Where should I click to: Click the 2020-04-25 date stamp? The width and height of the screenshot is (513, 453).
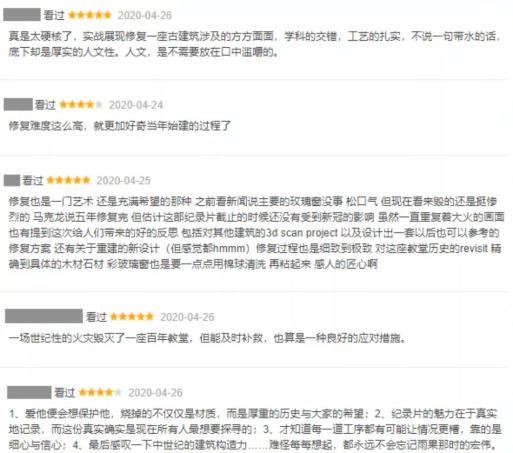tap(124, 181)
